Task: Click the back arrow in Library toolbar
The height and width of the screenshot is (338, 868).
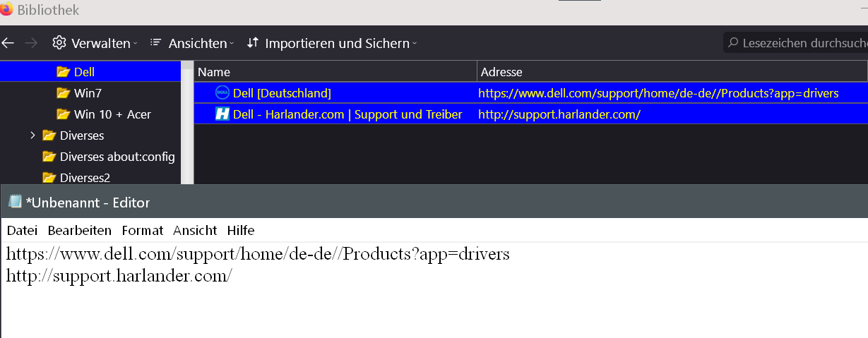Action: click(8, 43)
